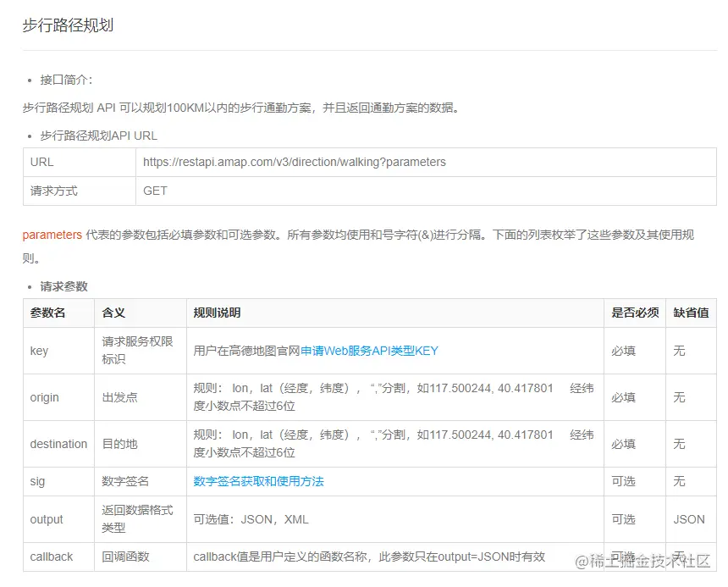Click the 数字签名 meaning cell
This screenshot has width=728, height=587.
point(141,482)
